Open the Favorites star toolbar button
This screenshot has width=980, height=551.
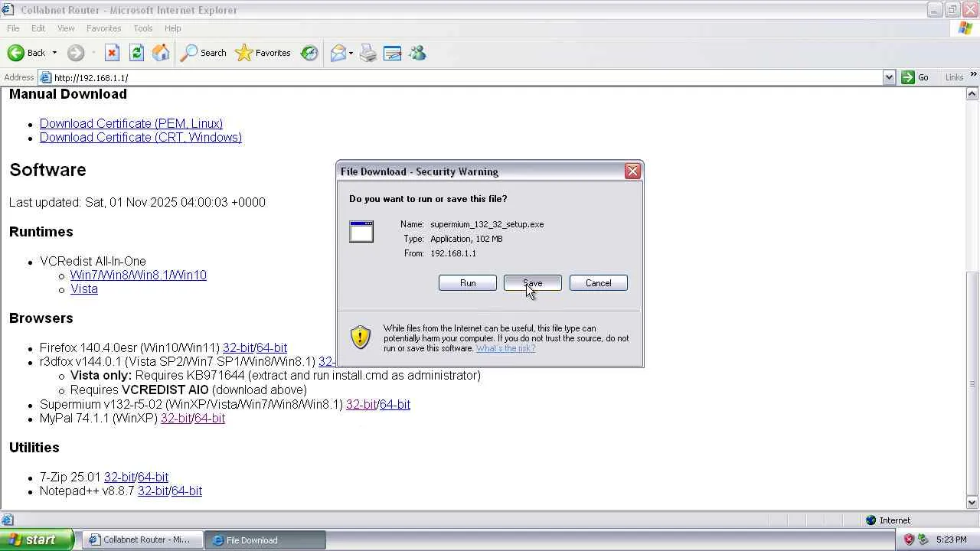263,53
